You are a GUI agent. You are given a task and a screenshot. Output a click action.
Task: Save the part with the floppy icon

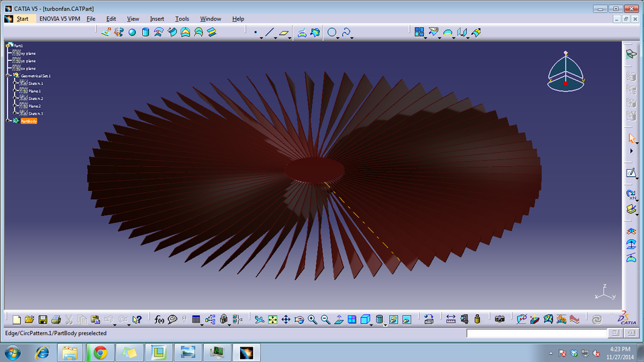43,319
